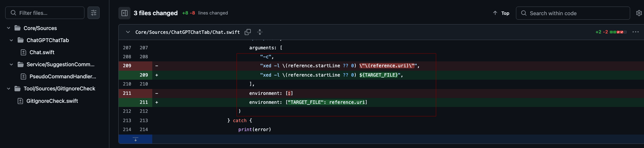
Task: Collapse the Tool/Sources/GitIgnoreCheck folder chevron
Action: pos(9,88)
